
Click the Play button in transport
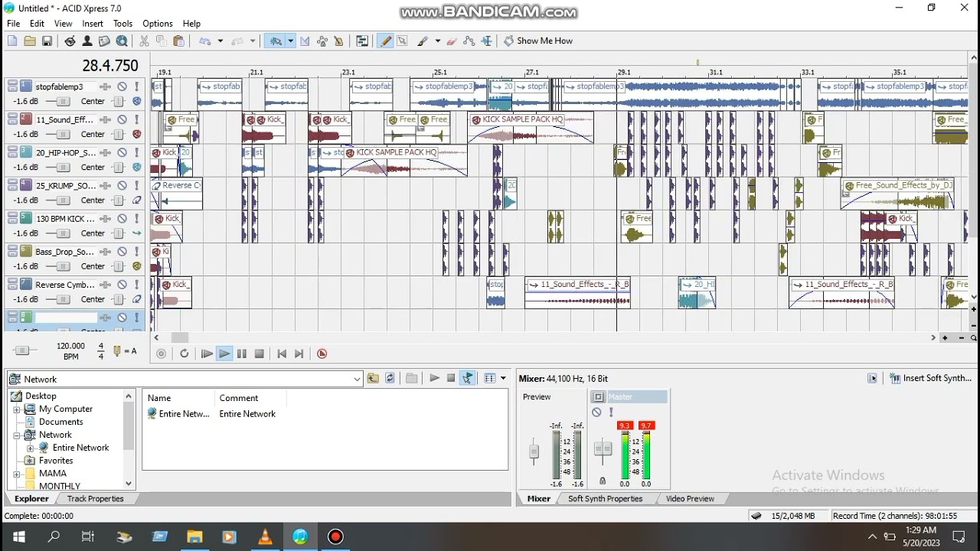pyautogui.click(x=224, y=354)
